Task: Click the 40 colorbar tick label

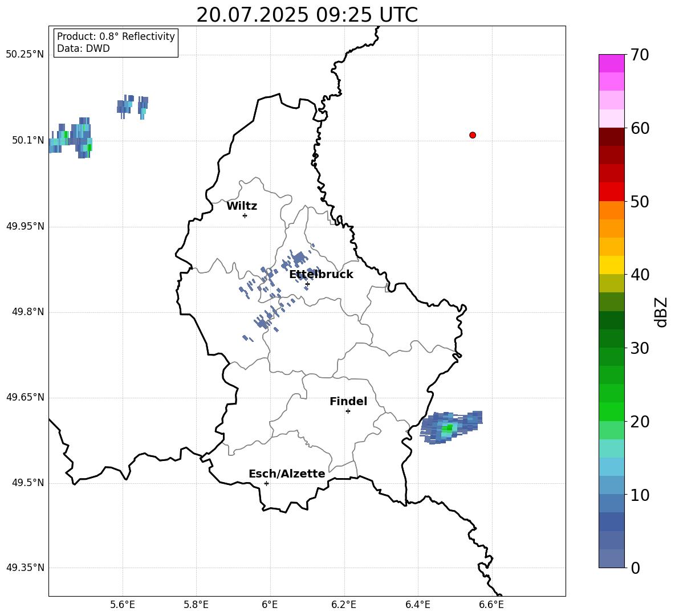Action: pos(640,275)
